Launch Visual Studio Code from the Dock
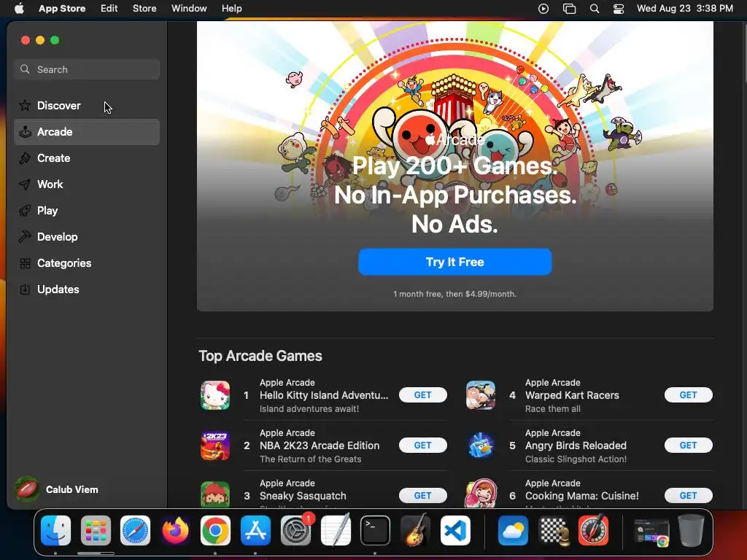The image size is (747, 560). [x=455, y=531]
